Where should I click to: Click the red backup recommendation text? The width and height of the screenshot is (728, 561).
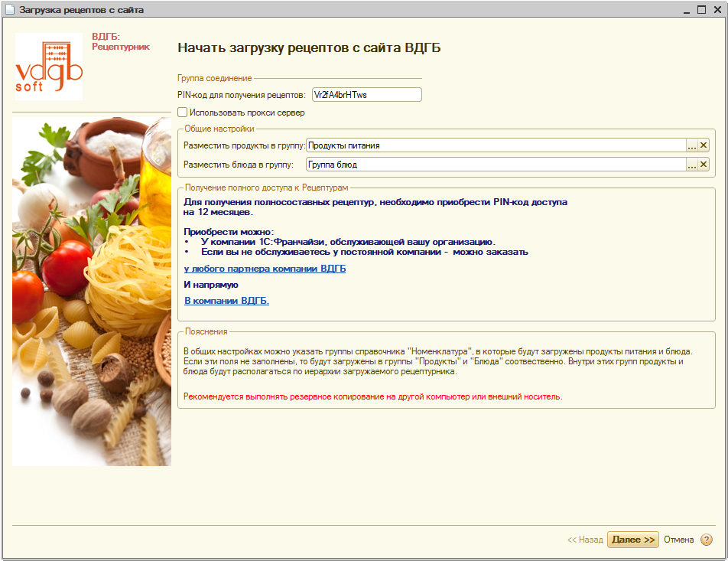373,397
